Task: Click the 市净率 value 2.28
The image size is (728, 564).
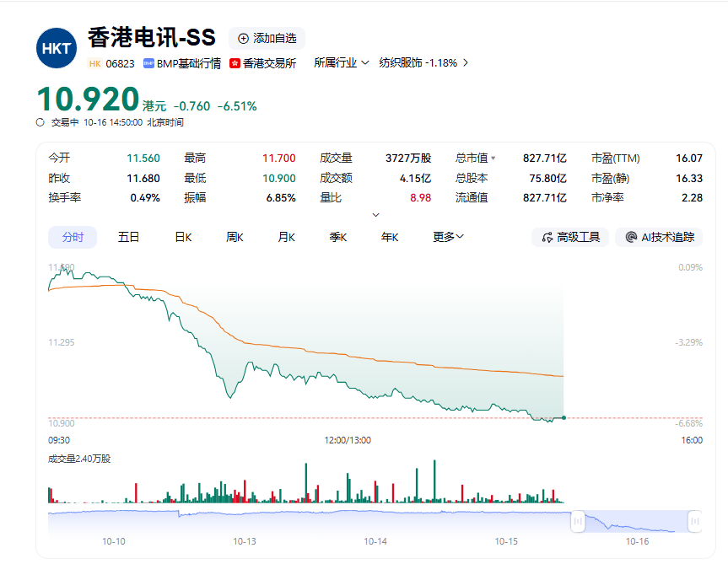Action: pos(692,198)
